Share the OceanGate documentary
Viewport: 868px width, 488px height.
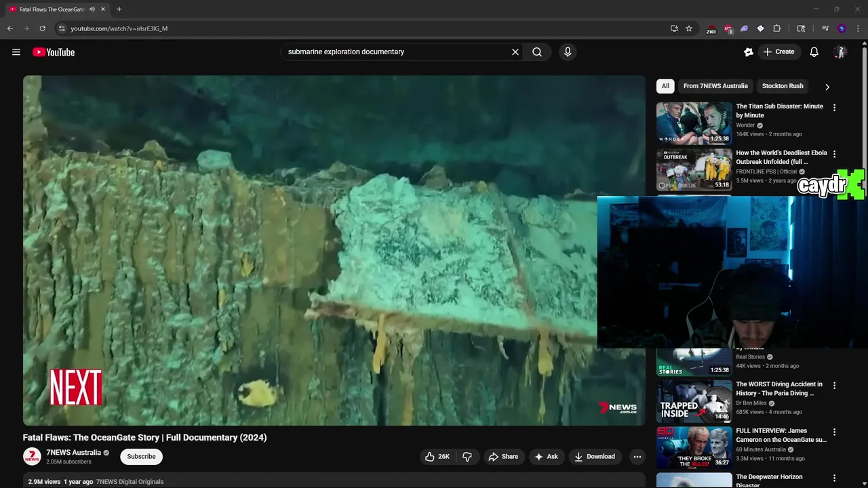503,457
